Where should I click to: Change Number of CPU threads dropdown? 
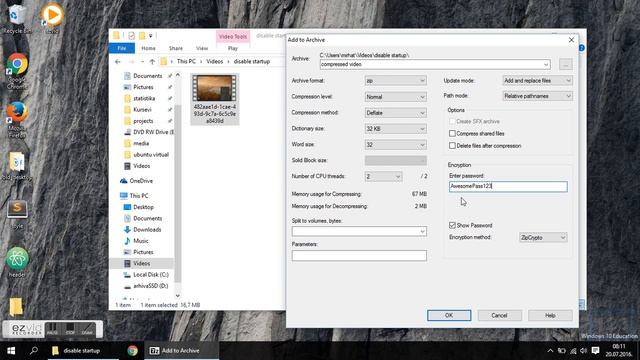pos(383,176)
